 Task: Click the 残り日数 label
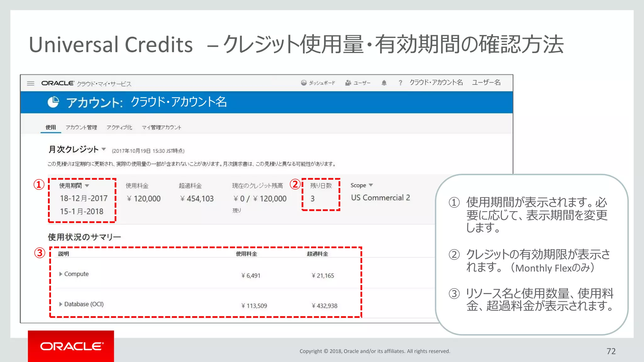[321, 185]
